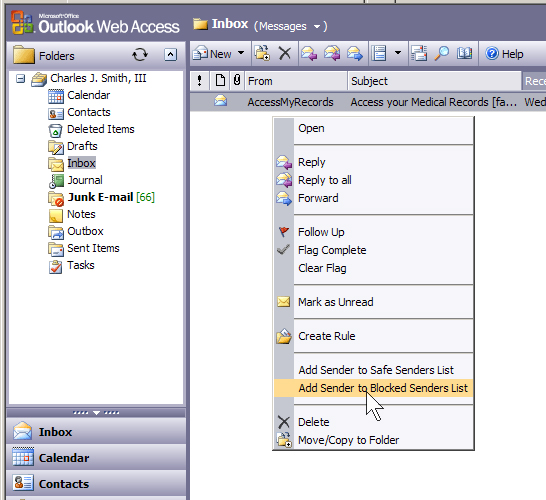Sort messages by the Subject column header
Image resolution: width=546 pixels, height=500 pixels.
tap(434, 81)
